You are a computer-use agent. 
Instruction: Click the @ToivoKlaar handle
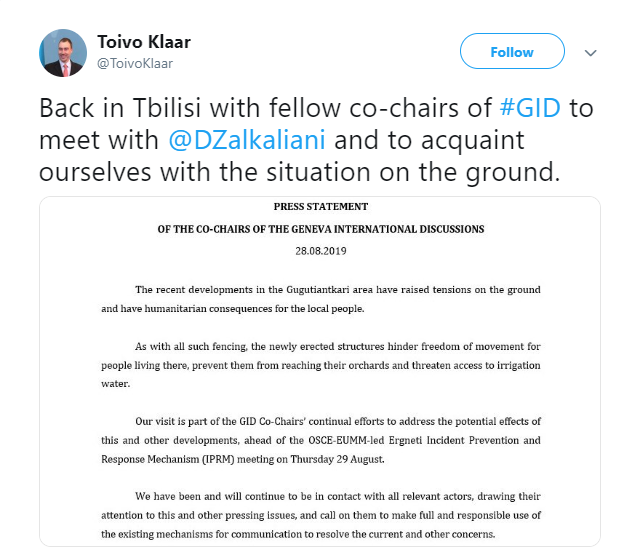[135, 63]
